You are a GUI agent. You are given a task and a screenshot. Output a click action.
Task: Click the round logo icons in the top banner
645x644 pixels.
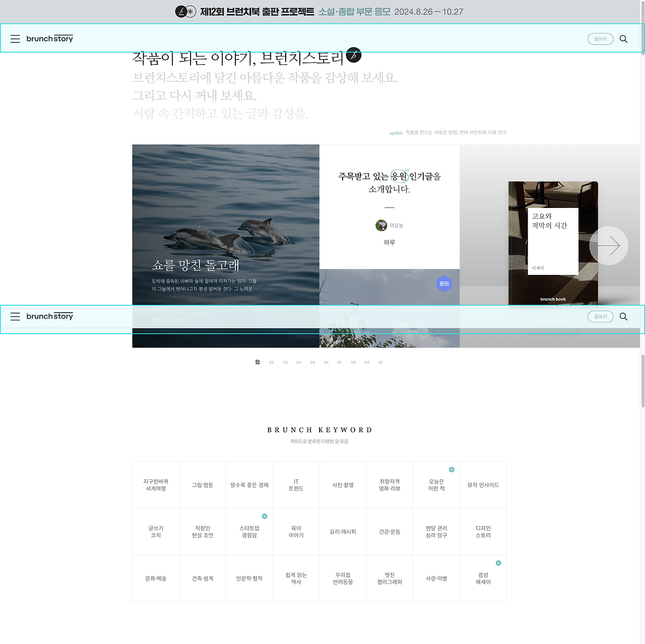tap(185, 12)
